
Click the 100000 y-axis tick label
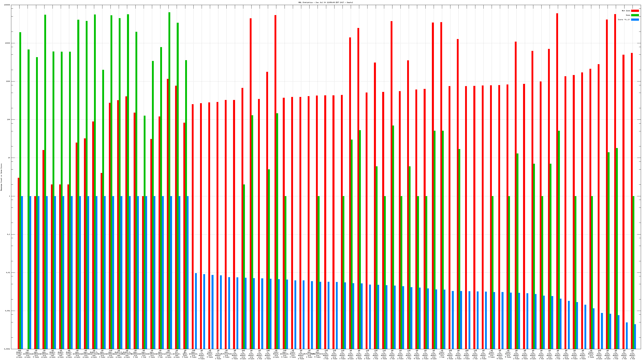[7, 5]
